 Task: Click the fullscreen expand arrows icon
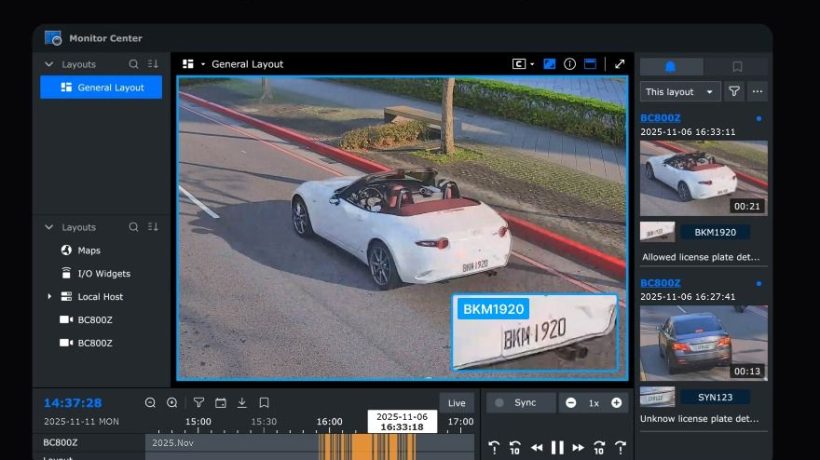(619, 64)
